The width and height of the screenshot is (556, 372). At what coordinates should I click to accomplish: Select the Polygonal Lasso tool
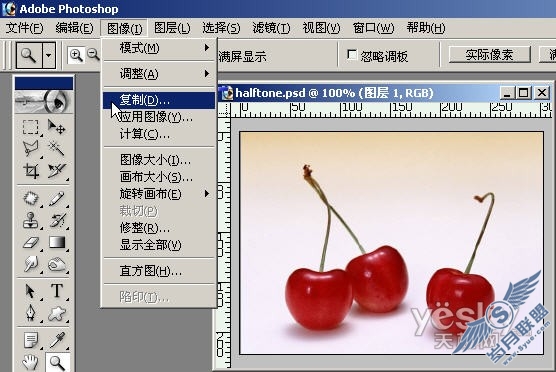point(30,149)
